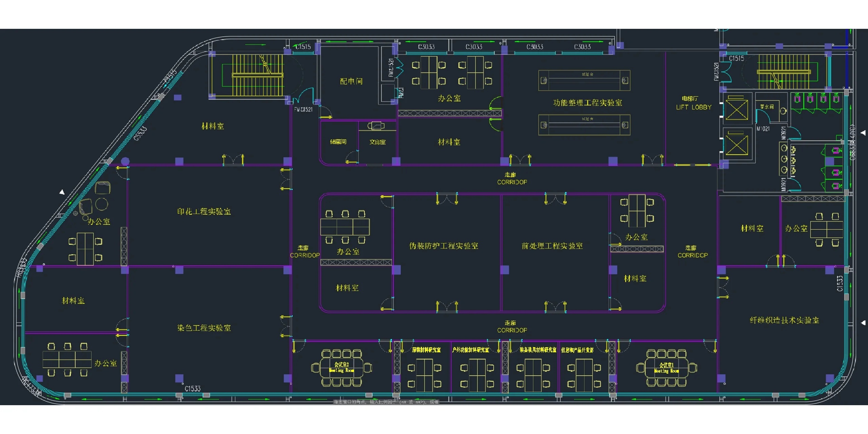Select the stairs beside LIFT LOBBY
Screen dimensions: 868x434
[x=784, y=72]
